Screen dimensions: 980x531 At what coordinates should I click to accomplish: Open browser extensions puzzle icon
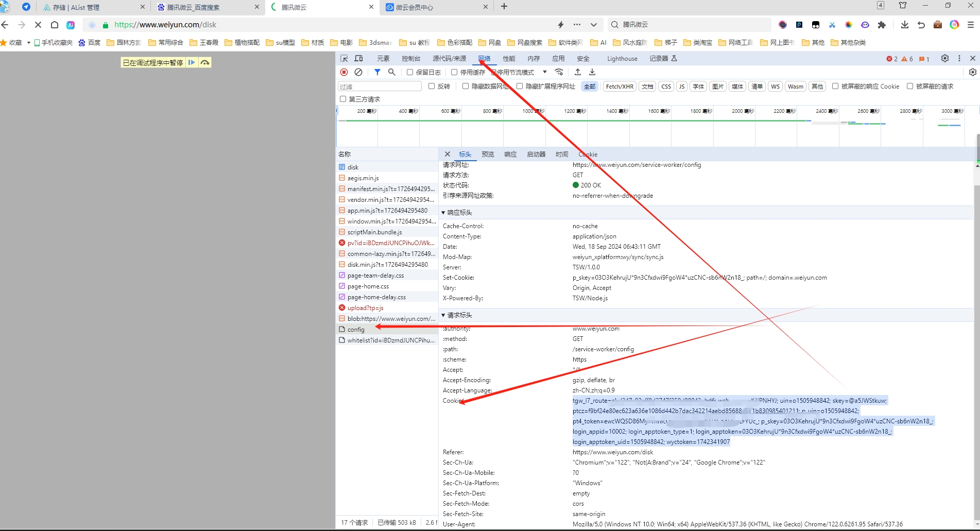tap(882, 25)
